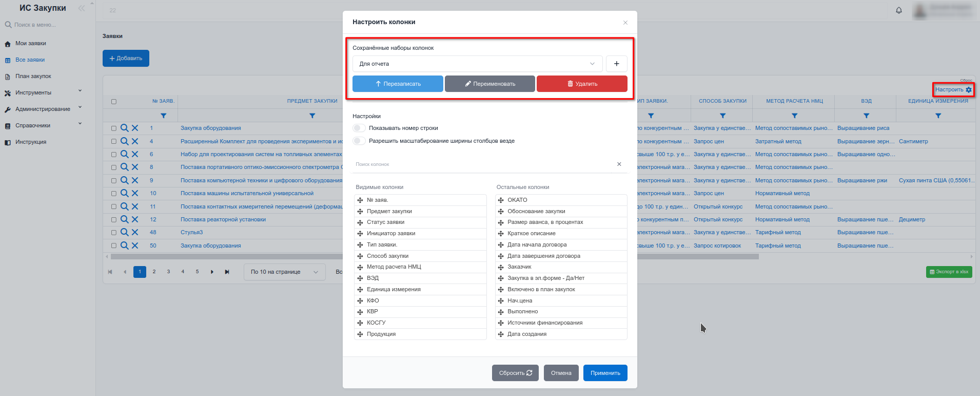
Task: Click the notification bell icon
Action: [x=898, y=10]
